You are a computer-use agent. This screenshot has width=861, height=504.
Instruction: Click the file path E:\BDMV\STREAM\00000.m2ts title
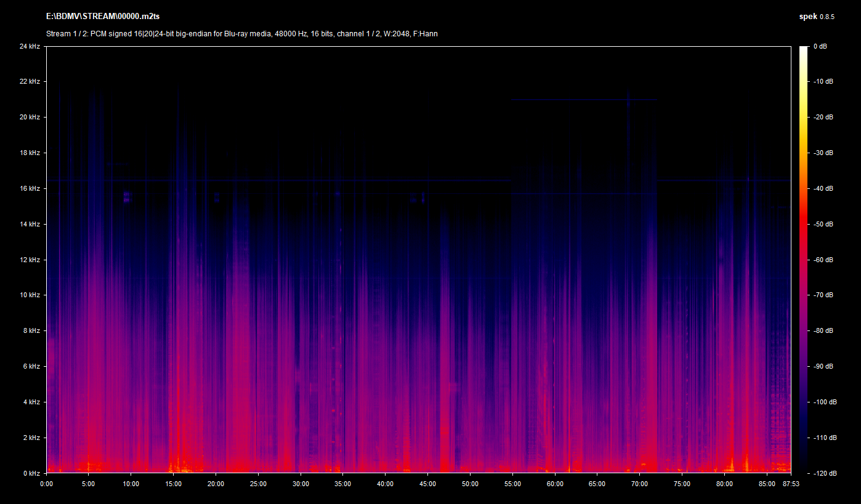click(99, 16)
